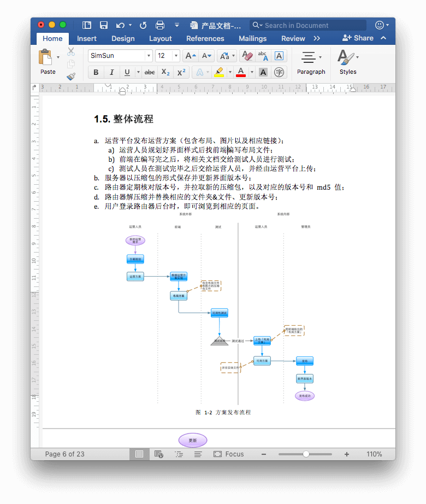This screenshot has width=426, height=504.
Task: Toggle italic formatting
Action: pyautogui.click(x=111, y=72)
